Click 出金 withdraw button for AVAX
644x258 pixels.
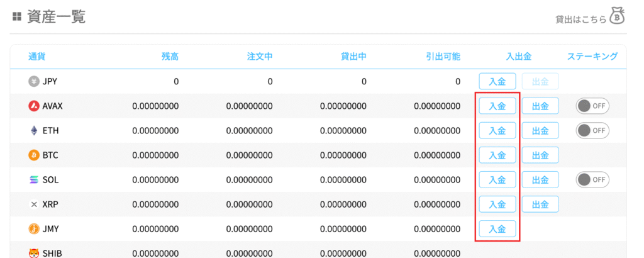(540, 106)
